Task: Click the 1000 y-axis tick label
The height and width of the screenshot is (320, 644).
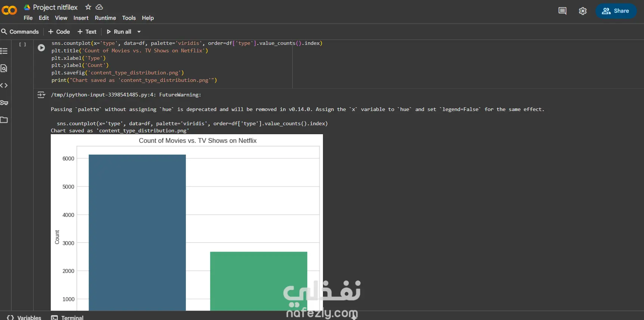Action: click(x=68, y=299)
